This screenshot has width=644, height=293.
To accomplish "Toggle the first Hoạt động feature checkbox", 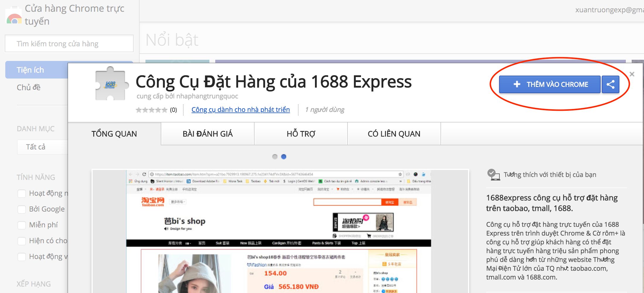I will pyautogui.click(x=22, y=193).
